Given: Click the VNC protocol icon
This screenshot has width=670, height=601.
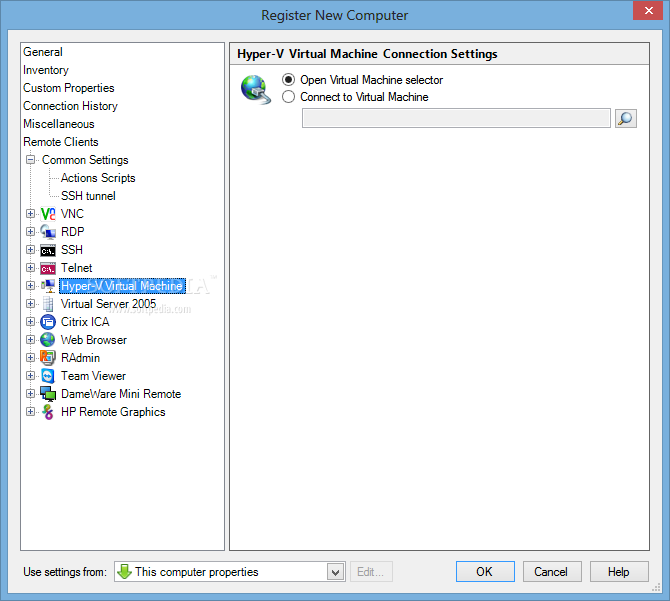Looking at the screenshot, I should [48, 214].
